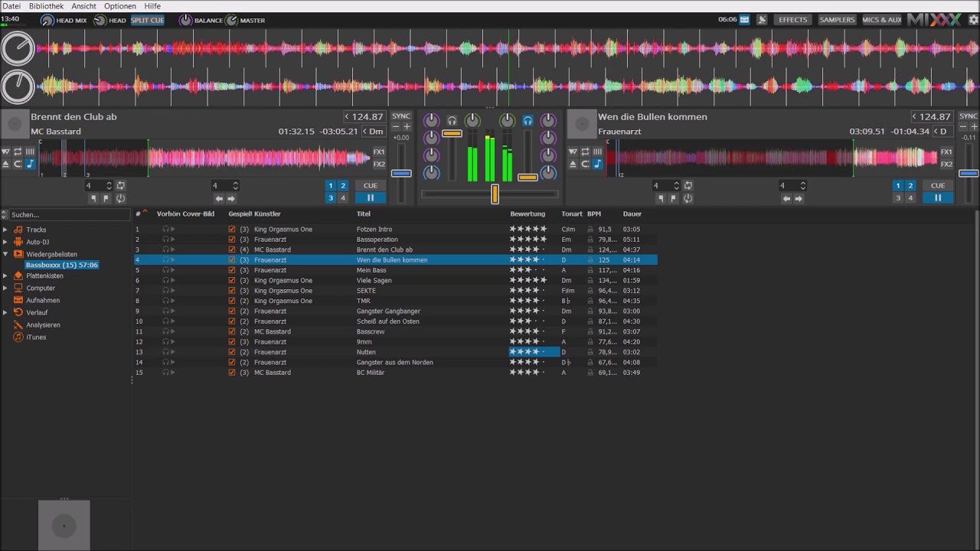Click the MASTER gain knob

231,20
